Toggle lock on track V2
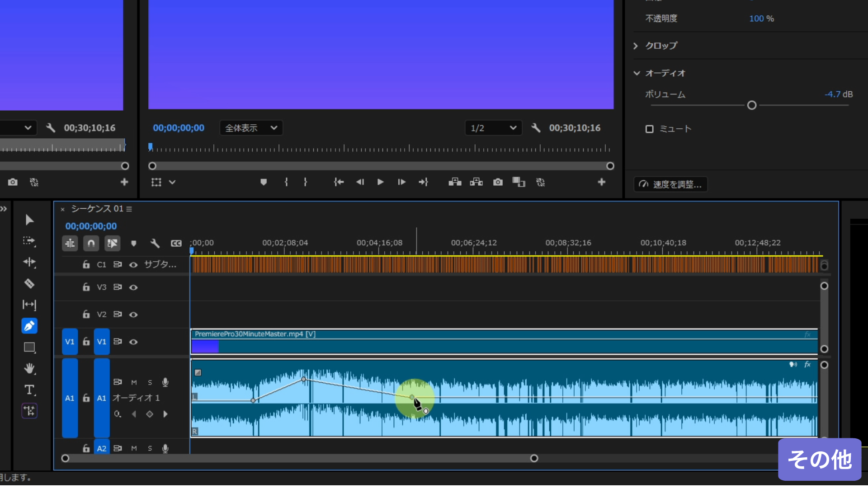 click(x=86, y=314)
